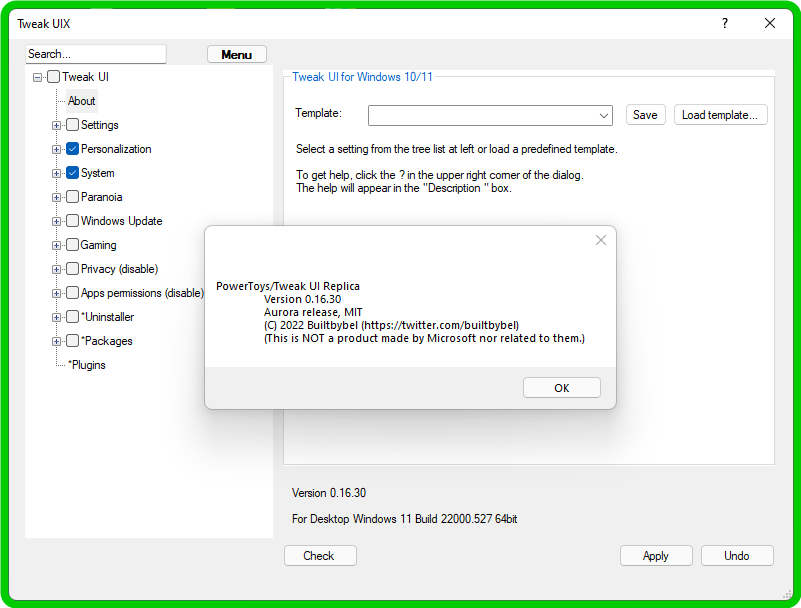
Task: Click "Tweak UI for Windows 10/11" heading
Action: point(362,77)
